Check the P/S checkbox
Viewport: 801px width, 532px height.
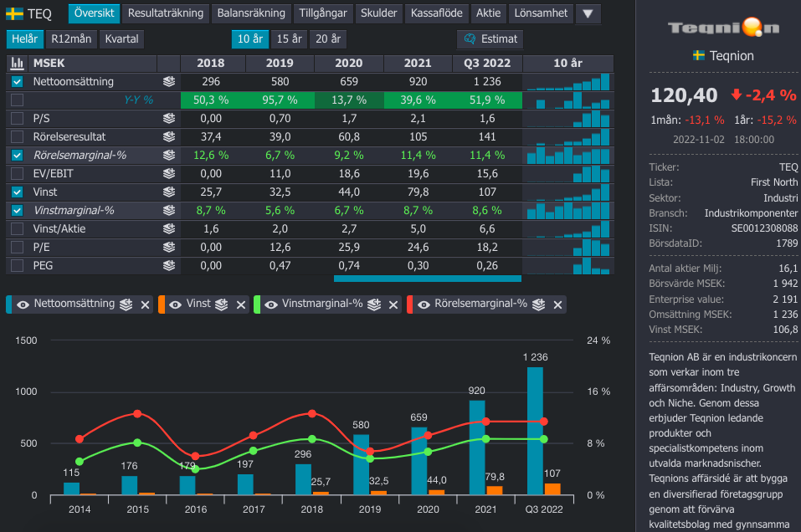point(18,119)
